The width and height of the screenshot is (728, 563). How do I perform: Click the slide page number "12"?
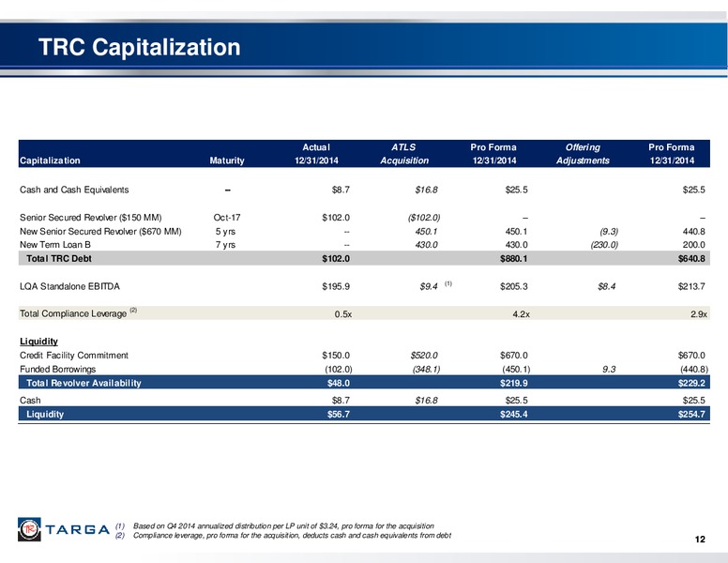(x=700, y=539)
